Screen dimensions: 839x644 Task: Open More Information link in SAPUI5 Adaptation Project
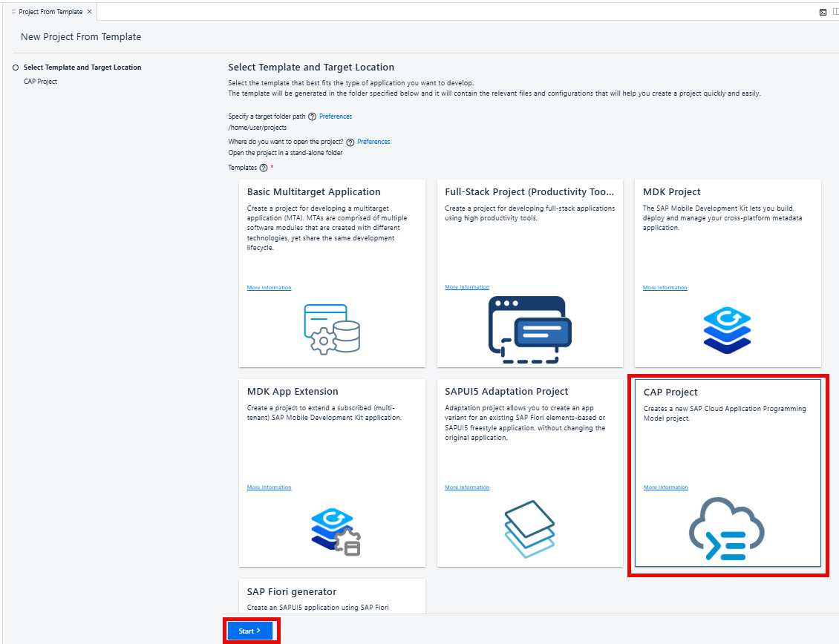pyautogui.click(x=467, y=487)
